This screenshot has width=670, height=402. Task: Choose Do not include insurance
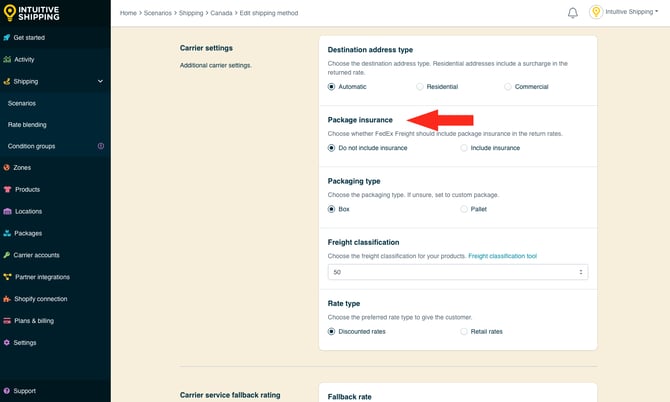point(331,148)
